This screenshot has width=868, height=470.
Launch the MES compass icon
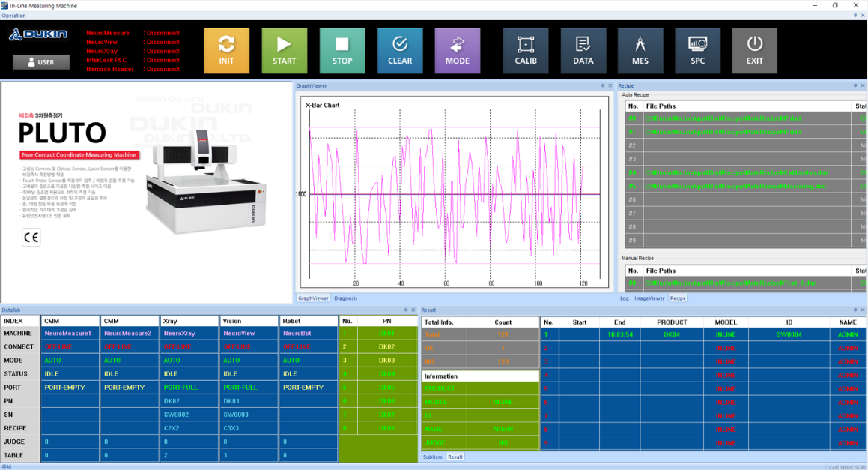coord(640,51)
